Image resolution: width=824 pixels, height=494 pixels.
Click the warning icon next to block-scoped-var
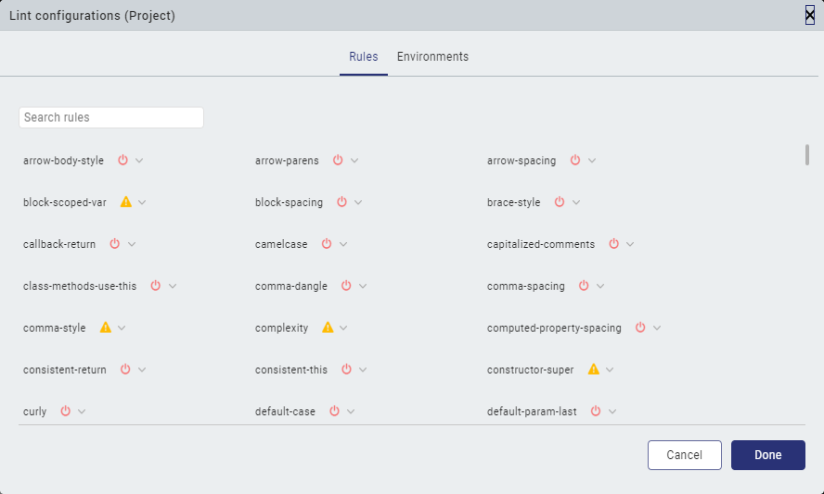point(126,202)
